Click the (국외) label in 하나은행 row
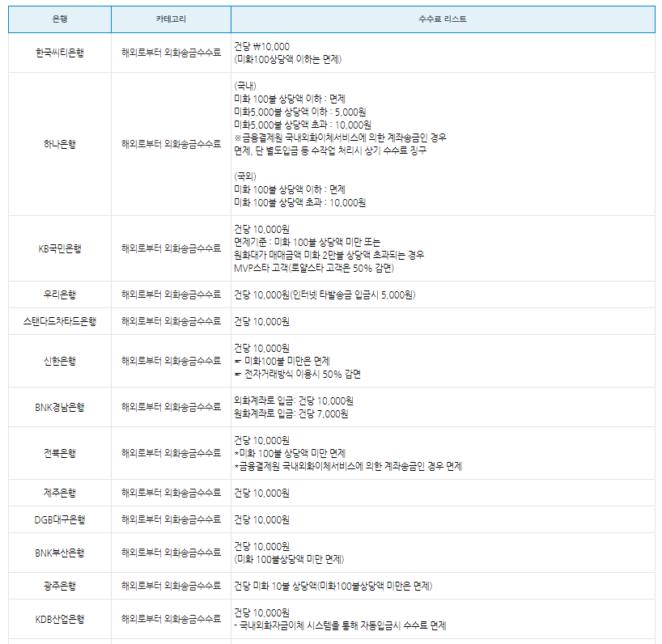The image size is (662, 644). point(245,176)
